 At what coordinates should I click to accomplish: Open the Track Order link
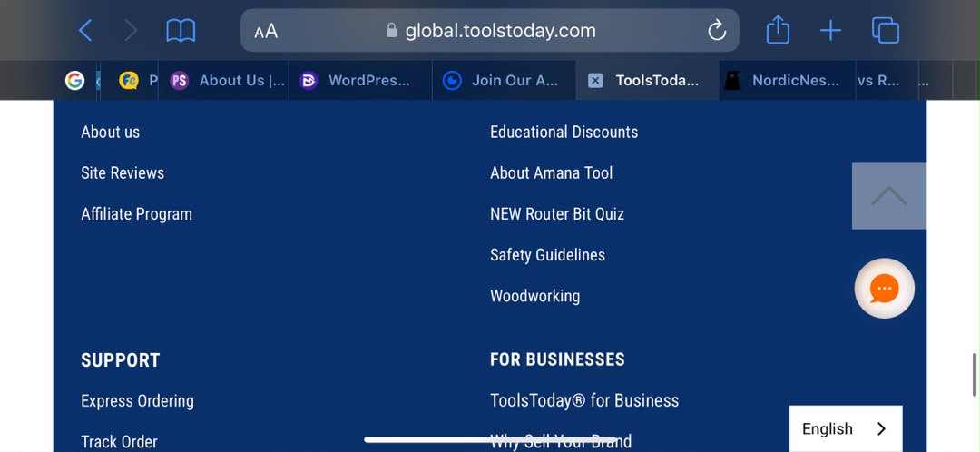point(119,442)
